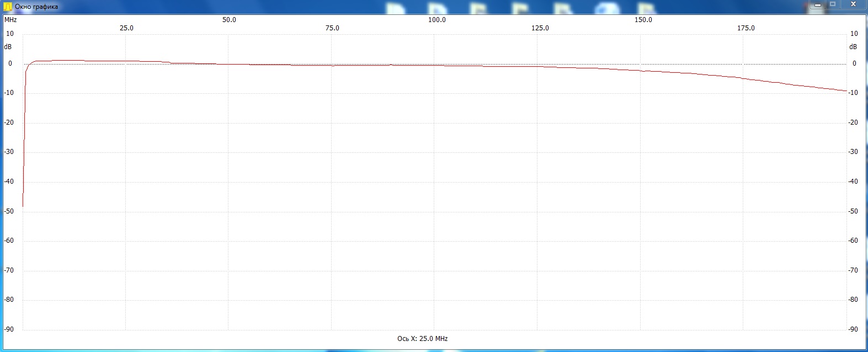Click the 25.0 frequency axis label

click(x=126, y=28)
